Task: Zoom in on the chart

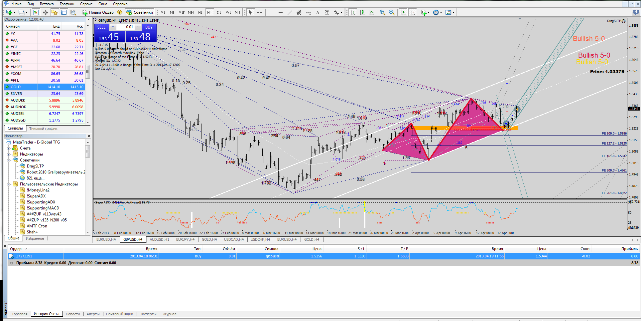Action: (x=382, y=12)
